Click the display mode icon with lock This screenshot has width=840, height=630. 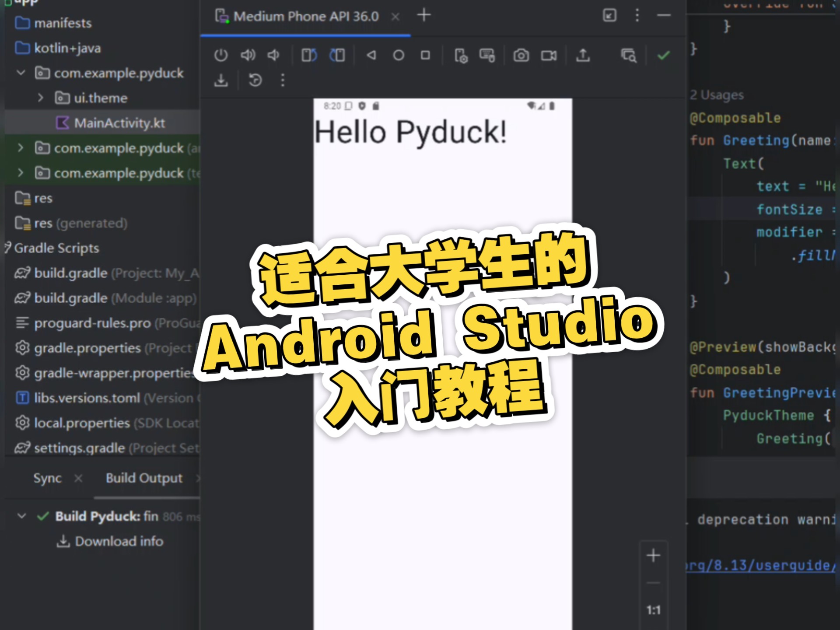(487, 55)
